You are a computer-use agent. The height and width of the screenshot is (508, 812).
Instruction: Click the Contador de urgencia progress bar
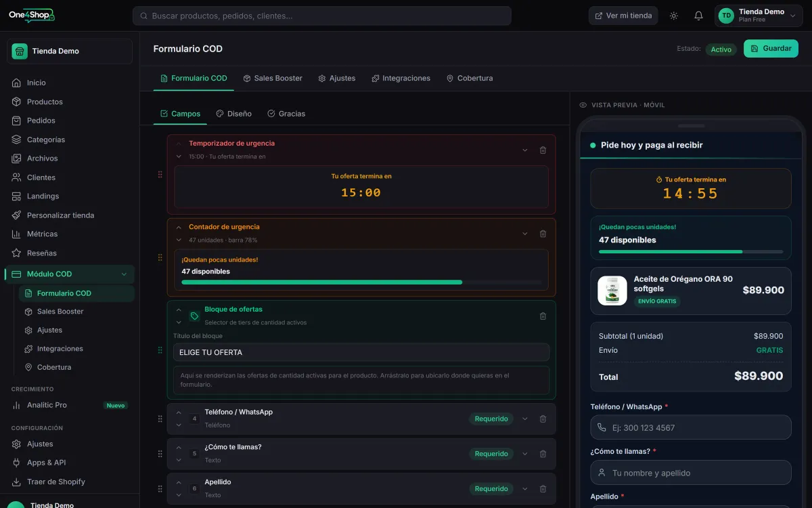361,282
